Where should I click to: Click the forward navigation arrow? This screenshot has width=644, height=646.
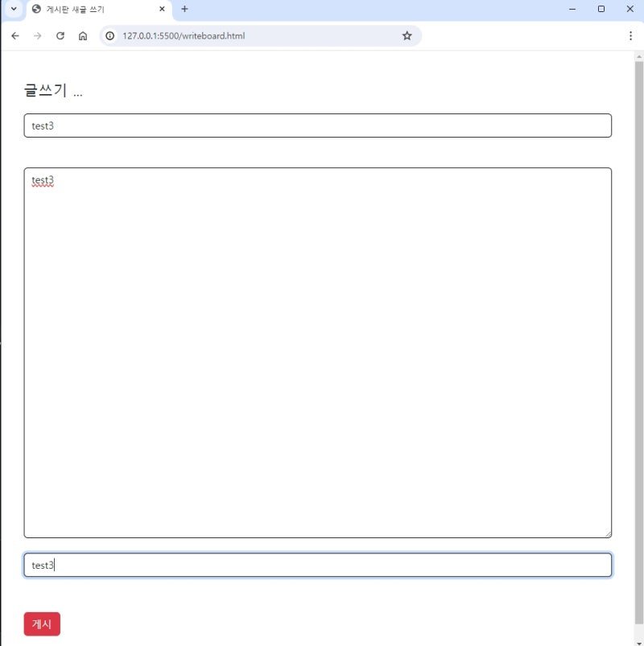click(38, 36)
